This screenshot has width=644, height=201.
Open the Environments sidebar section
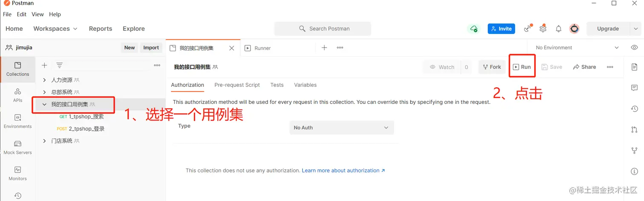coord(17,121)
